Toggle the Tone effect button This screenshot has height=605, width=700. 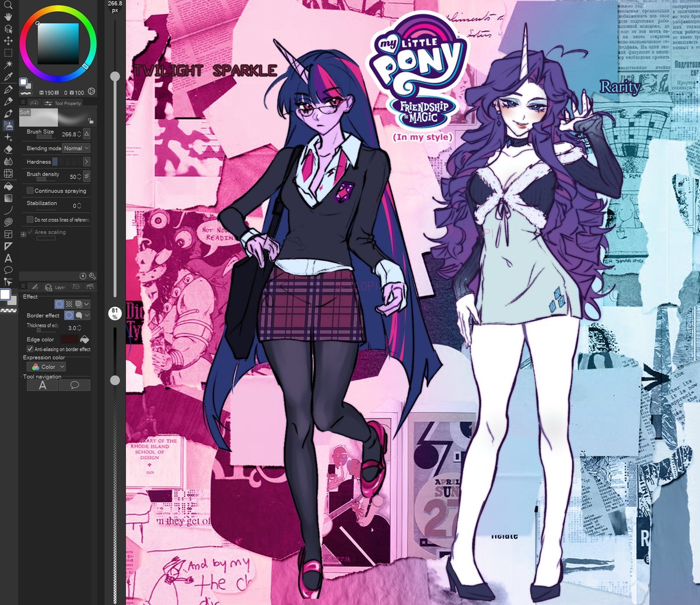[x=69, y=304]
